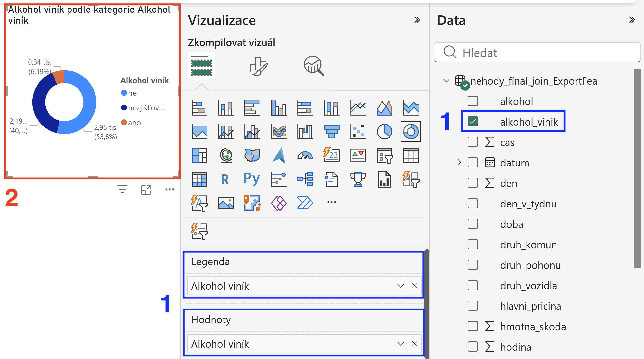The height and width of the screenshot is (359, 644).
Task: Insert the Python visual
Action: coord(252,179)
